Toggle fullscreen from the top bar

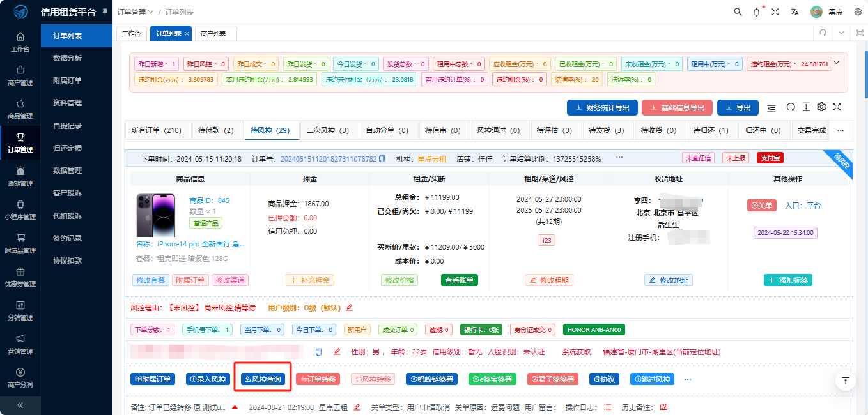pos(775,12)
